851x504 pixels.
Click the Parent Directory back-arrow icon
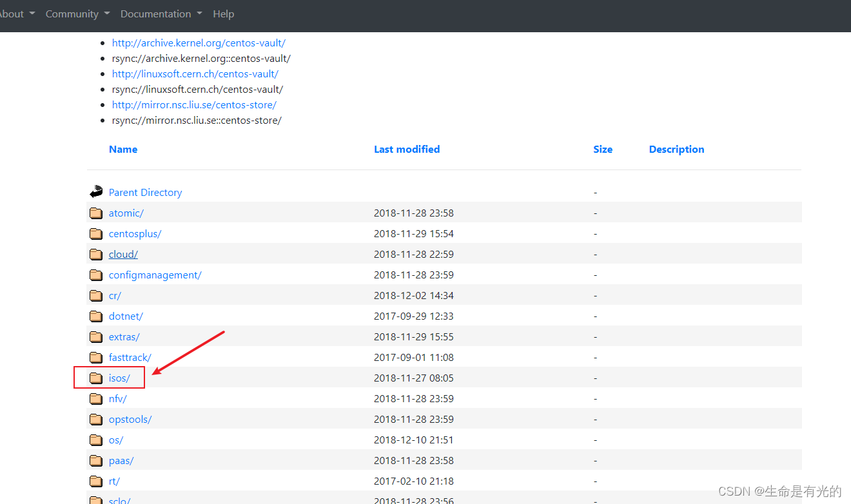coord(96,191)
